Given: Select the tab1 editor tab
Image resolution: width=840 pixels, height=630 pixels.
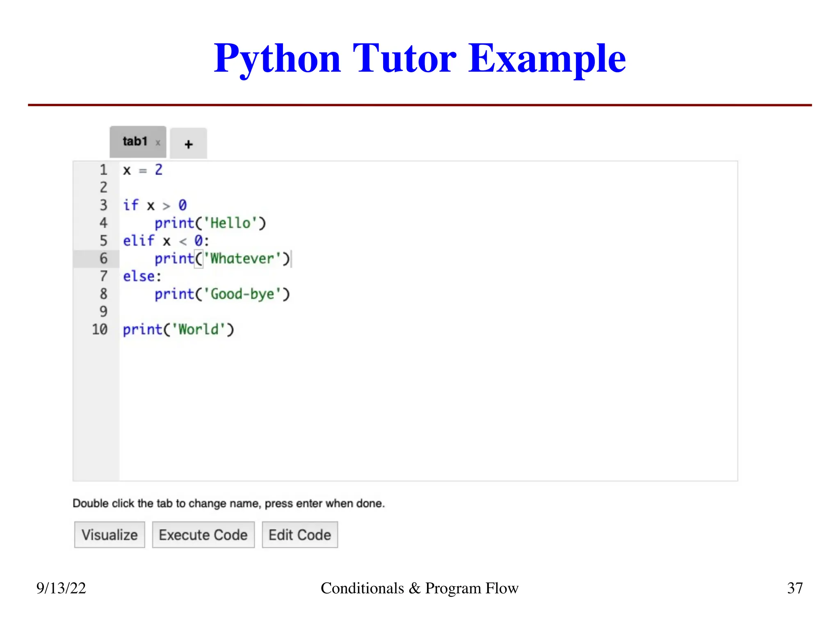Looking at the screenshot, I should click(137, 142).
